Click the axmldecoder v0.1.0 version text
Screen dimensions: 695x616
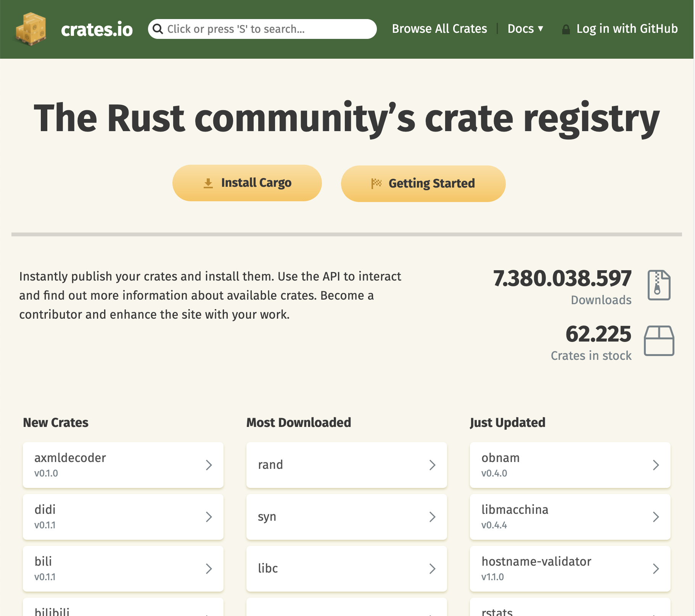click(x=46, y=473)
